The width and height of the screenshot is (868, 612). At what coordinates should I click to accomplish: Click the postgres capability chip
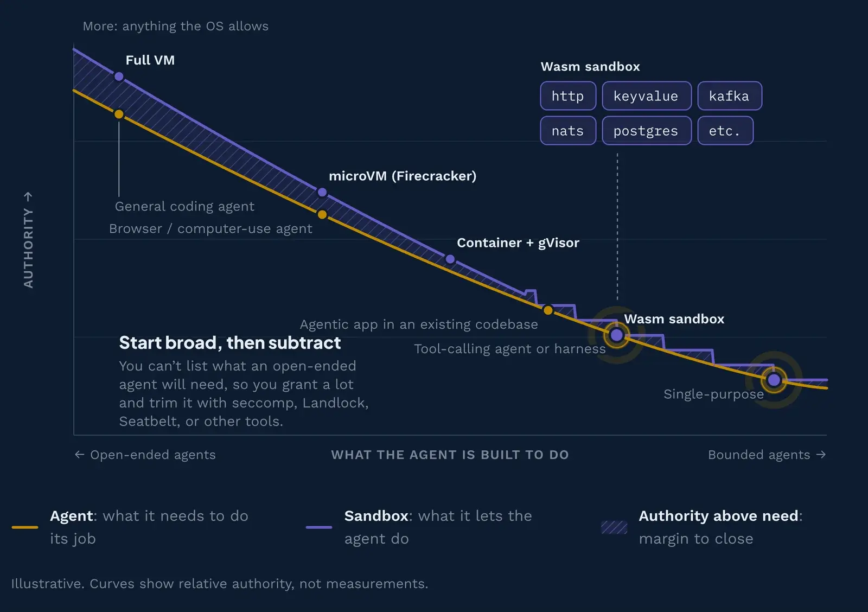[x=647, y=131]
